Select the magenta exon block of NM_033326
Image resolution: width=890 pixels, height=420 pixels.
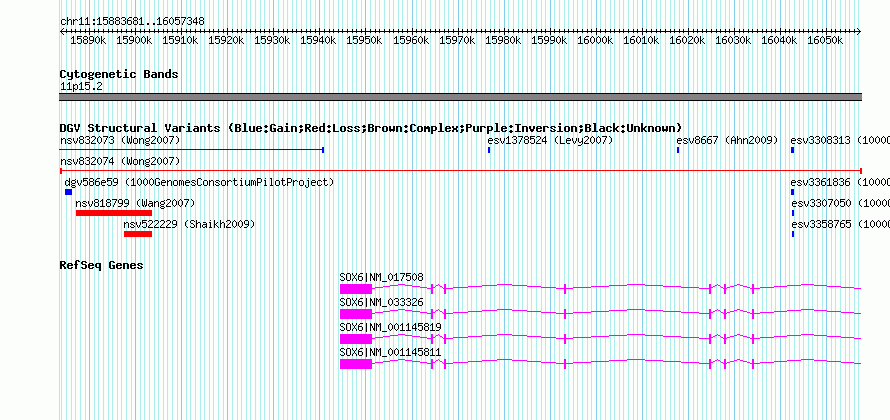click(x=356, y=314)
